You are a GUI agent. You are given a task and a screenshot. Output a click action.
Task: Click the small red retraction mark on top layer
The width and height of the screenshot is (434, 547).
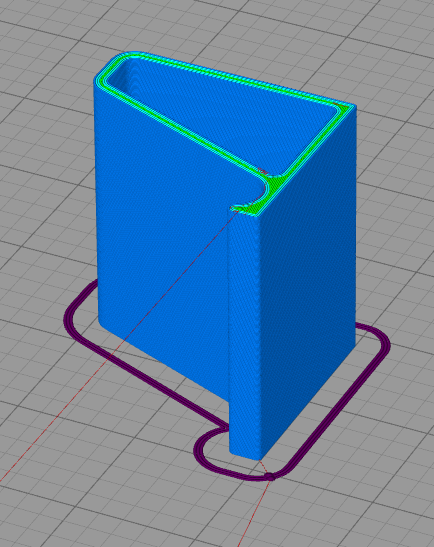point(262,171)
